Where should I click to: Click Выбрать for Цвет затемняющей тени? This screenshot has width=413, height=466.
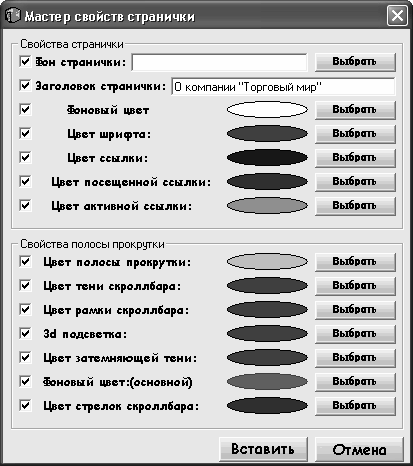tap(355, 358)
